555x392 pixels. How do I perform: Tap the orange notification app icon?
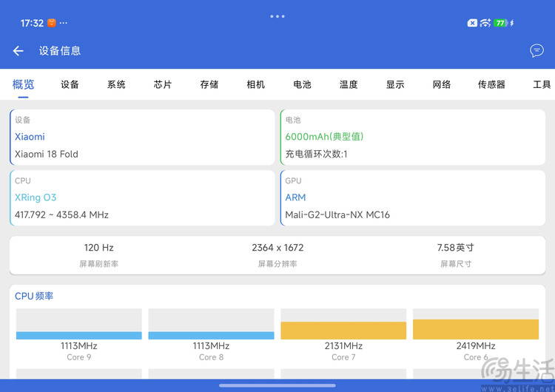point(52,23)
